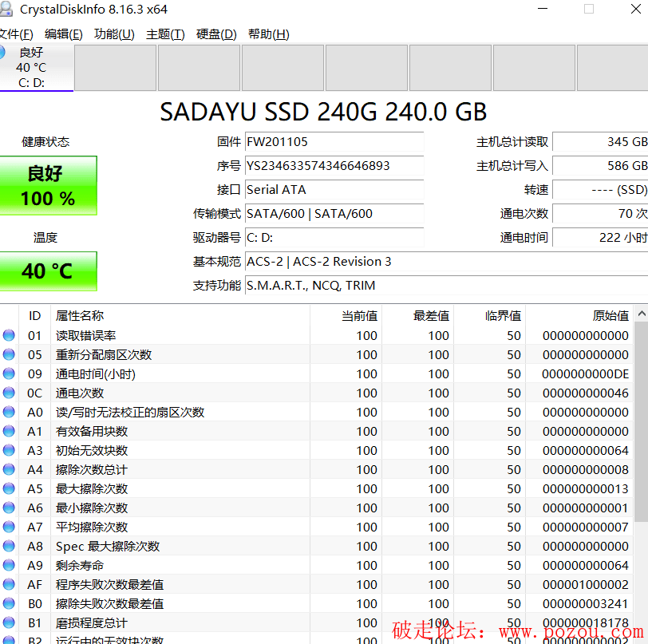
Task: Click the status circle for row 0C 通电次数
Action: 9,393
